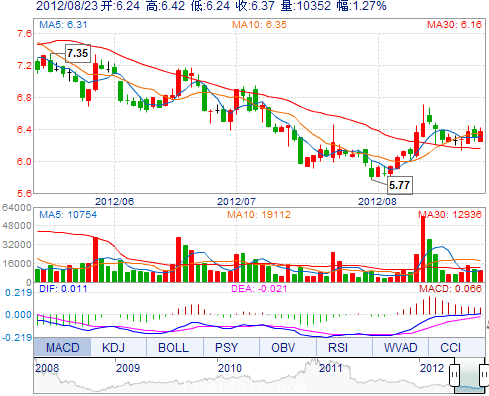Grab the left range slider handle
Viewport: 489px width, 396px height.
[454, 375]
